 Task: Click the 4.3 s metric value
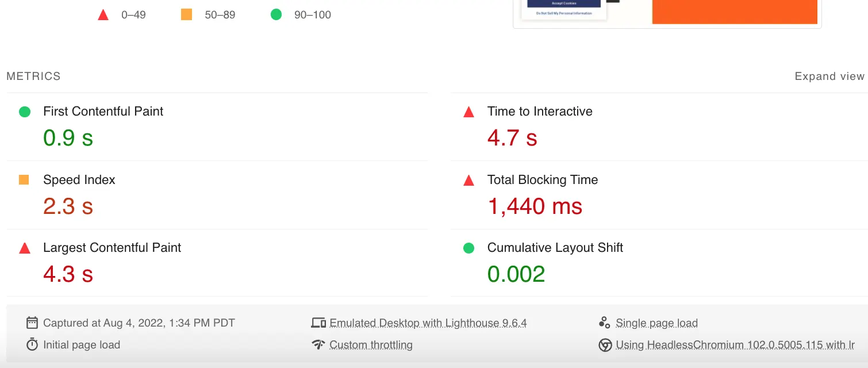click(x=68, y=274)
